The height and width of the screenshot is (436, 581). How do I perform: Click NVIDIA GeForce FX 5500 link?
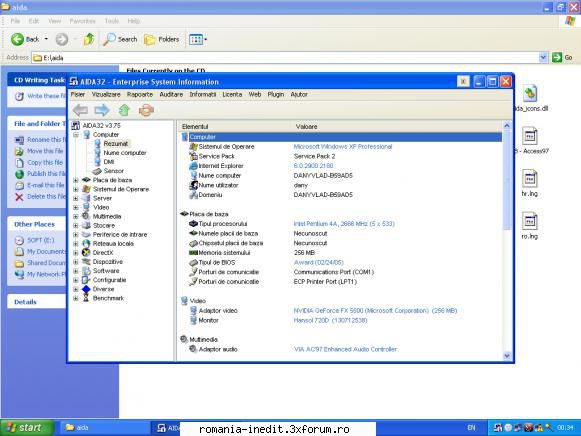pos(375,310)
